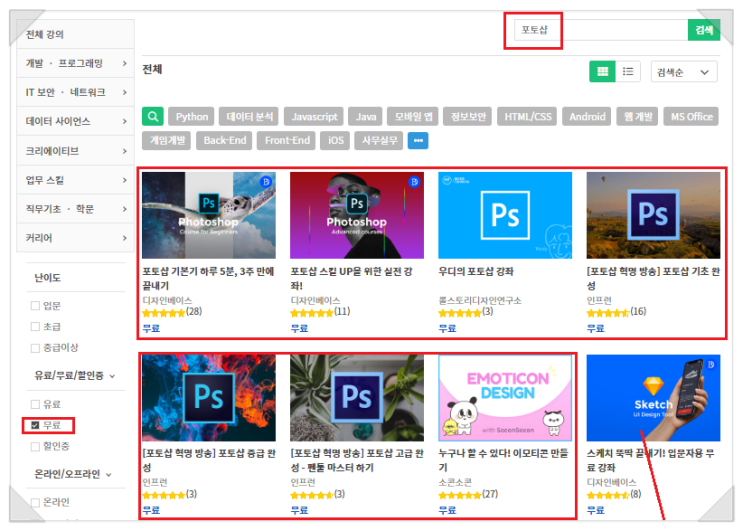Open the 검색순 sort dropdown
743x531 pixels.
point(684,72)
